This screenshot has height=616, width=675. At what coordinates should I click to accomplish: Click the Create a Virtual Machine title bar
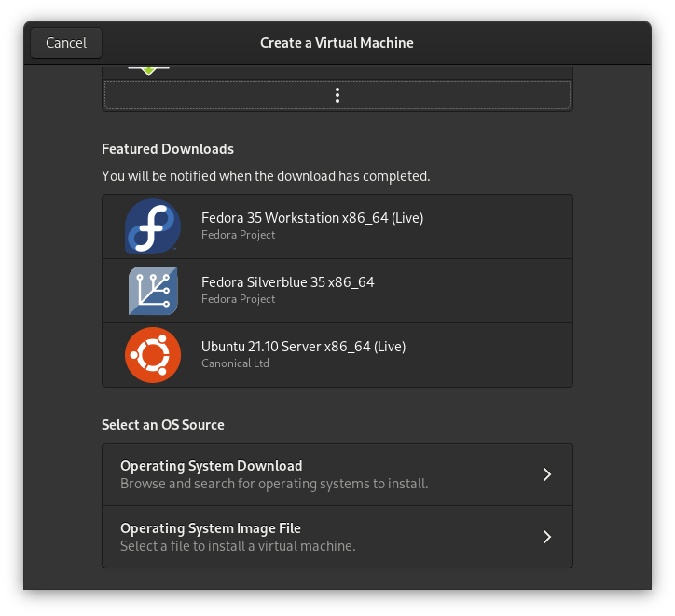click(x=337, y=43)
